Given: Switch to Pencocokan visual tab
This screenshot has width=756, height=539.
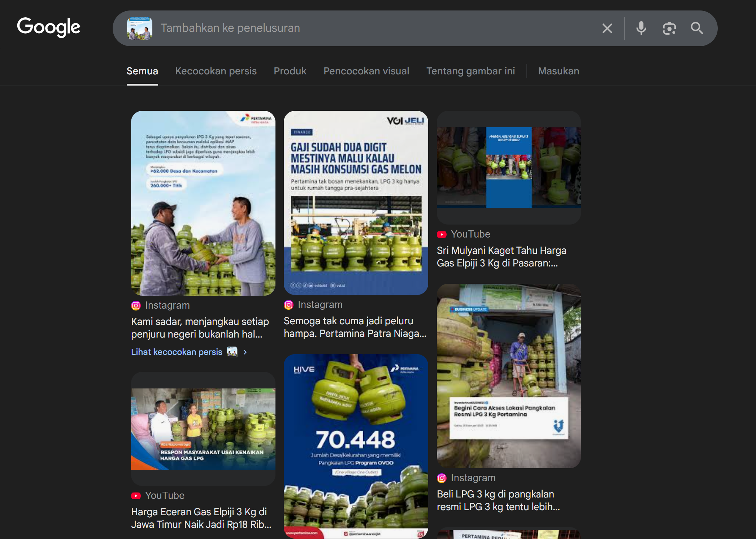Looking at the screenshot, I should pyautogui.click(x=366, y=71).
